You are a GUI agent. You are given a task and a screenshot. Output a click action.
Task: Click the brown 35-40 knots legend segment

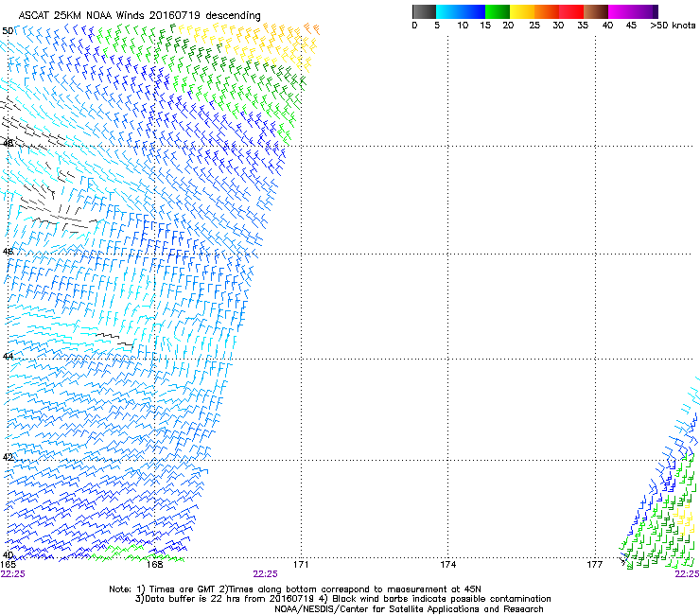[x=596, y=11]
